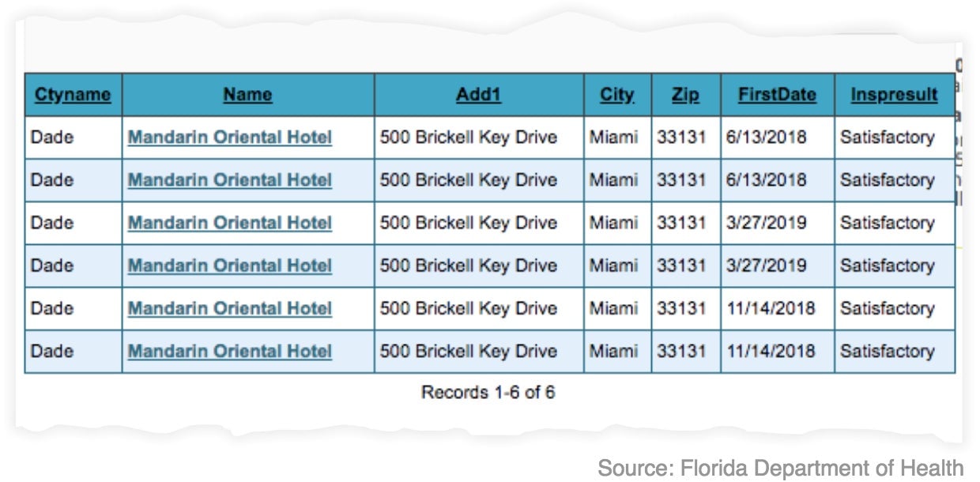Sort table by FirstDate column header
Screen dimensions: 980x482
(777, 95)
